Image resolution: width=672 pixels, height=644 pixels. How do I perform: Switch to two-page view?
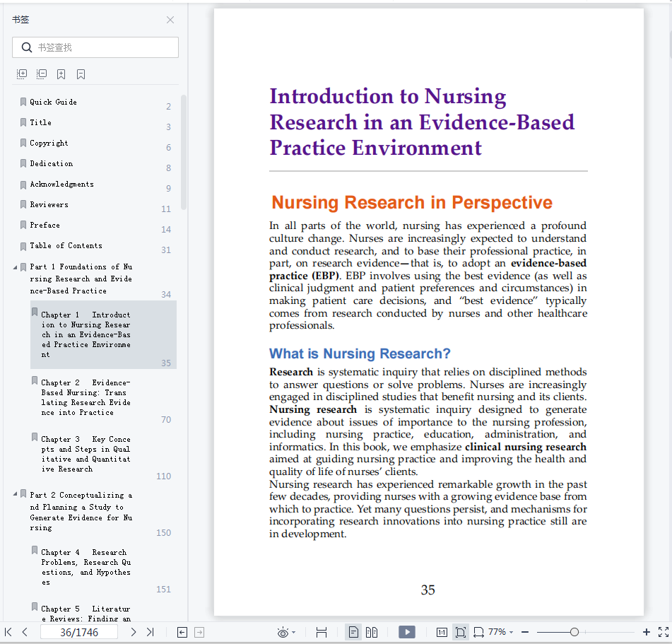point(372,632)
